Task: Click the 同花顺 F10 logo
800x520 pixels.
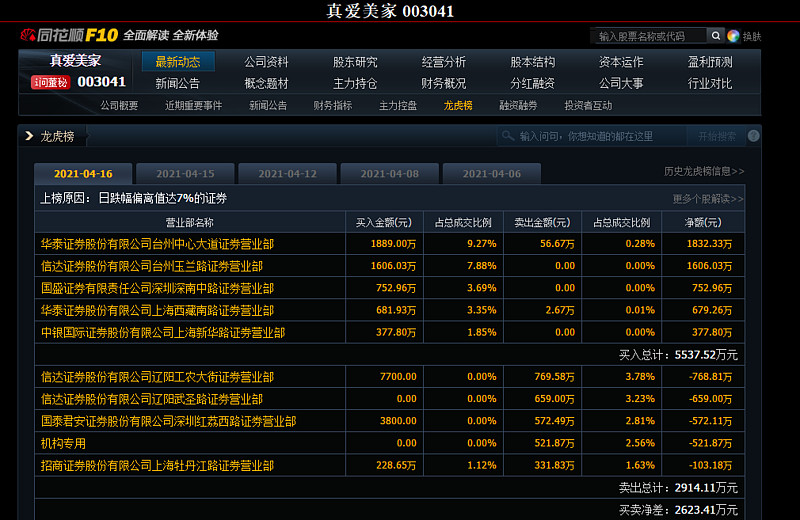Action: pyautogui.click(x=69, y=35)
